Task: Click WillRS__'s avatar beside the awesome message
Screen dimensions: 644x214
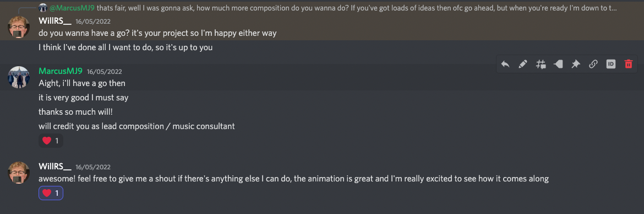Action: 19,173
